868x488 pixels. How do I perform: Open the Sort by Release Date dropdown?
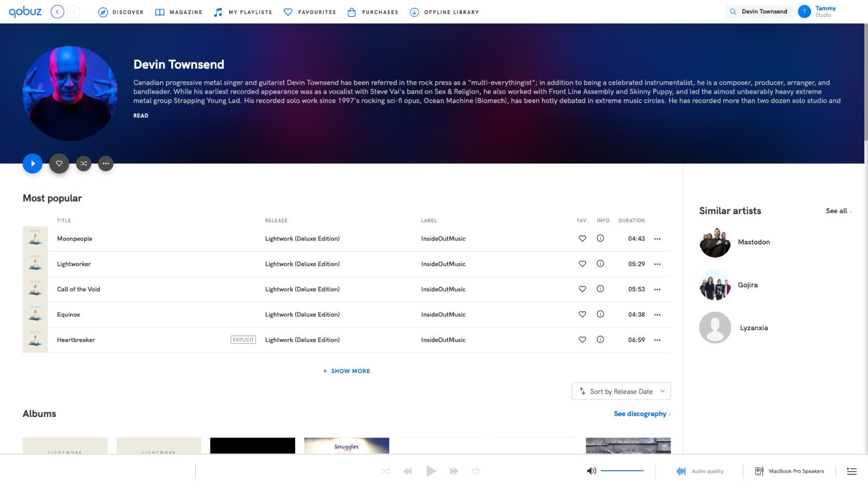[621, 391]
